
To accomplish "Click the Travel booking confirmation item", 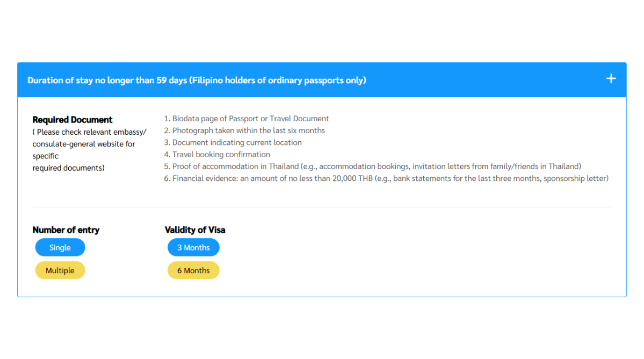I will pos(218,154).
